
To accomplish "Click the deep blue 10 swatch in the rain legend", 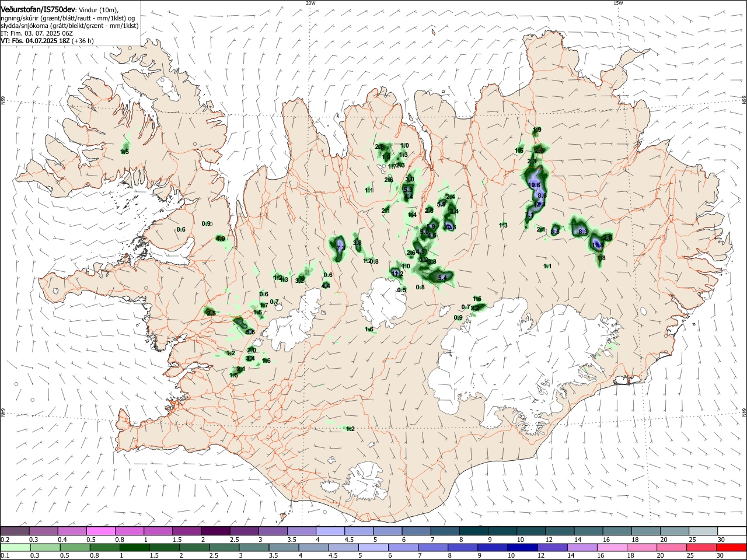I will (522, 548).
